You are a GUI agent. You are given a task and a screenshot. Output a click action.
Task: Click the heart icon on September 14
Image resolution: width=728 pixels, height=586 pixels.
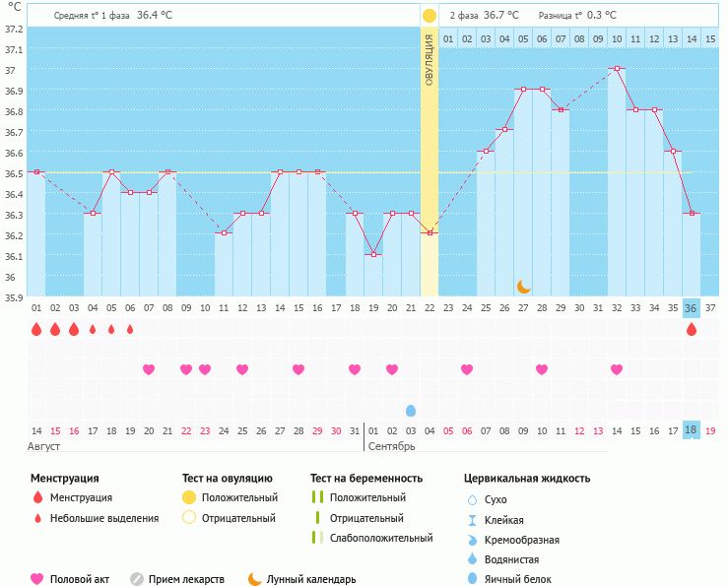[x=617, y=369]
